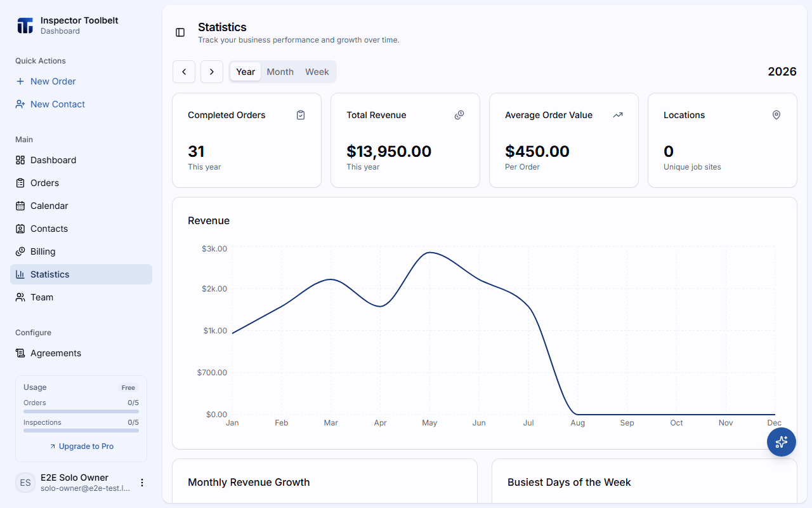The width and height of the screenshot is (812, 508).
Task: Click the Contacts icon in sidebar
Action: click(x=20, y=229)
